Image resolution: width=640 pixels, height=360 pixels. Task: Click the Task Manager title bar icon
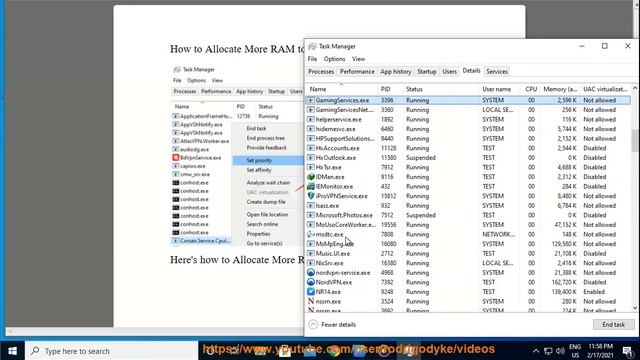312,46
